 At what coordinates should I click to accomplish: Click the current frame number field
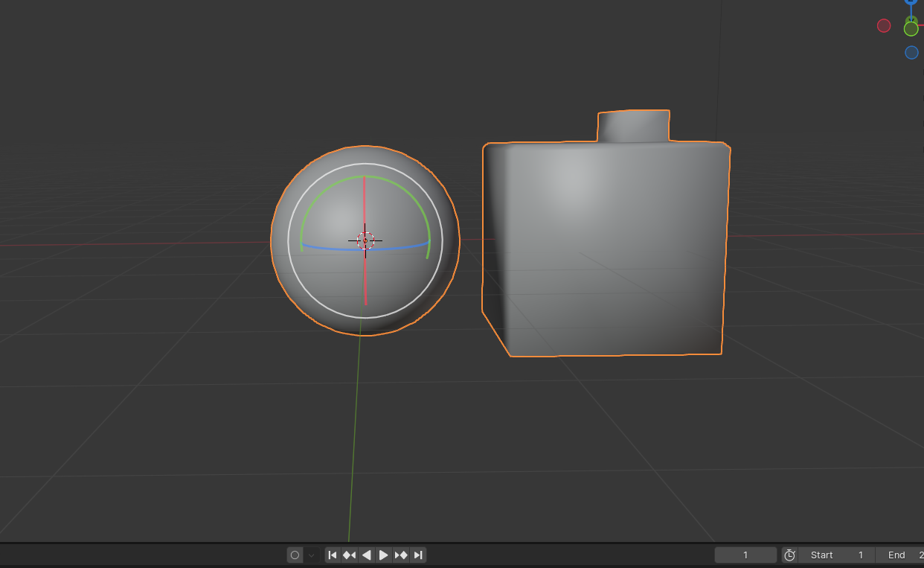[745, 555]
